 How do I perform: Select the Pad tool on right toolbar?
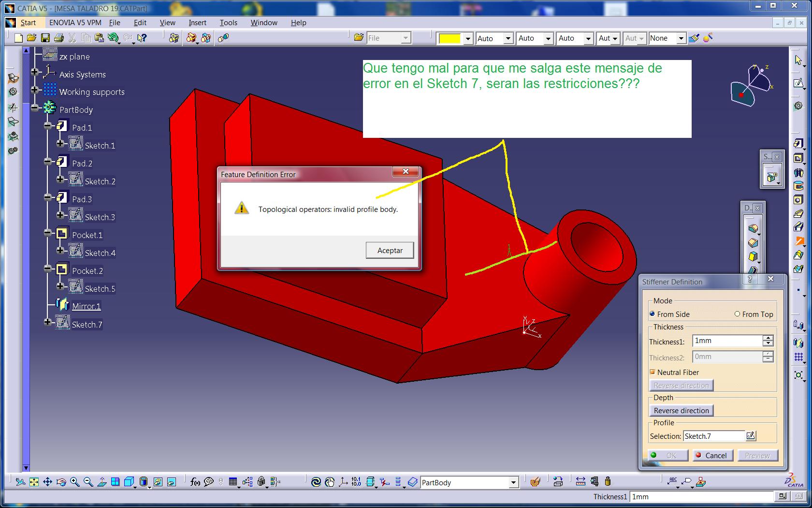click(x=798, y=144)
